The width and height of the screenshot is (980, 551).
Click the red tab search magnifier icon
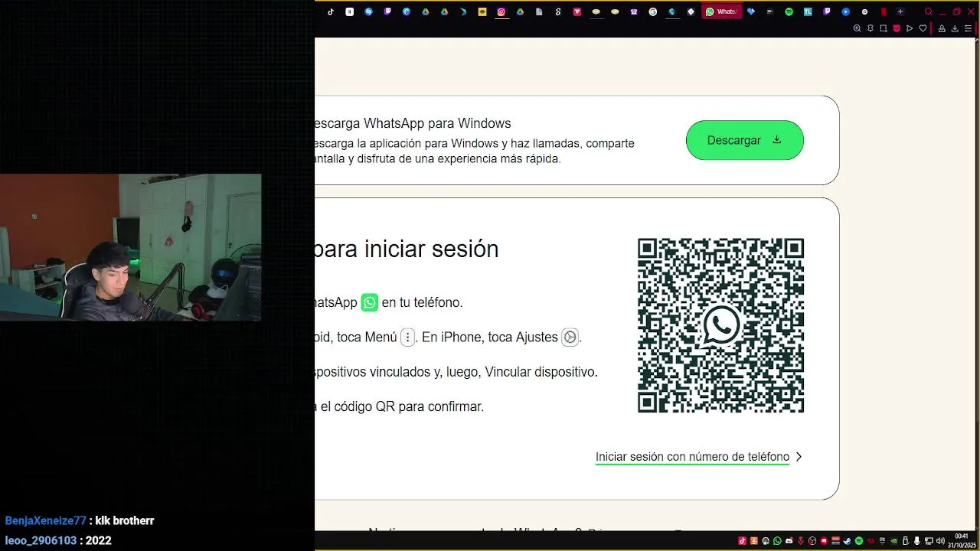point(928,11)
